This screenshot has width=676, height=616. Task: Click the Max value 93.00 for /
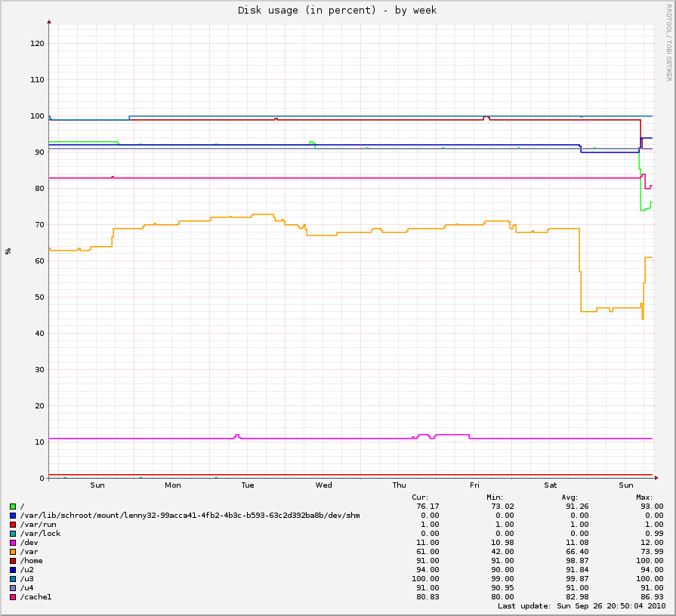652,507
